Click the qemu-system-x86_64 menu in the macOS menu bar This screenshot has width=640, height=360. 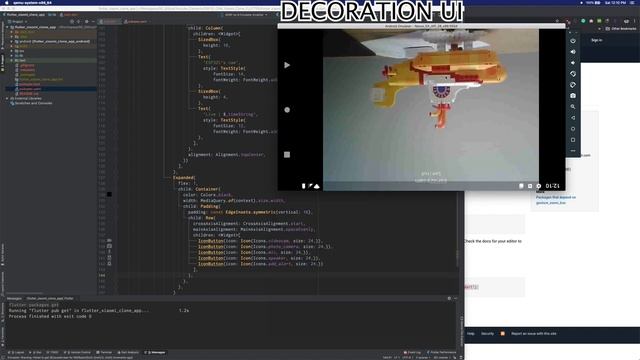(x=32, y=2)
